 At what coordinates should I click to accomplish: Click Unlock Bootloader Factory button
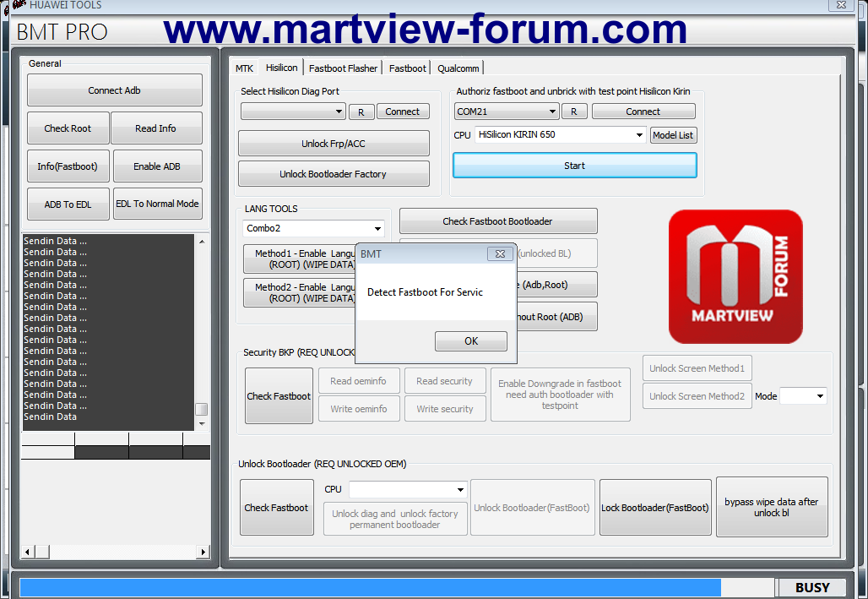334,173
